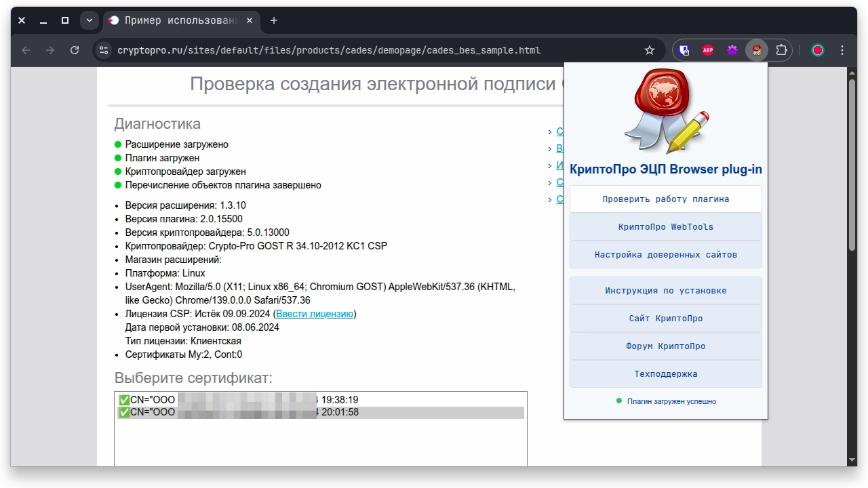Viewport: 868px width, 488px height.
Task: Open the Chrome three-dot menu
Action: pos(842,50)
